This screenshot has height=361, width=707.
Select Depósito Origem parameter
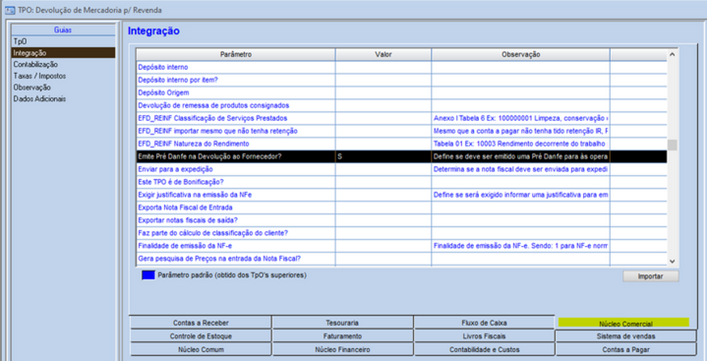click(x=401, y=93)
